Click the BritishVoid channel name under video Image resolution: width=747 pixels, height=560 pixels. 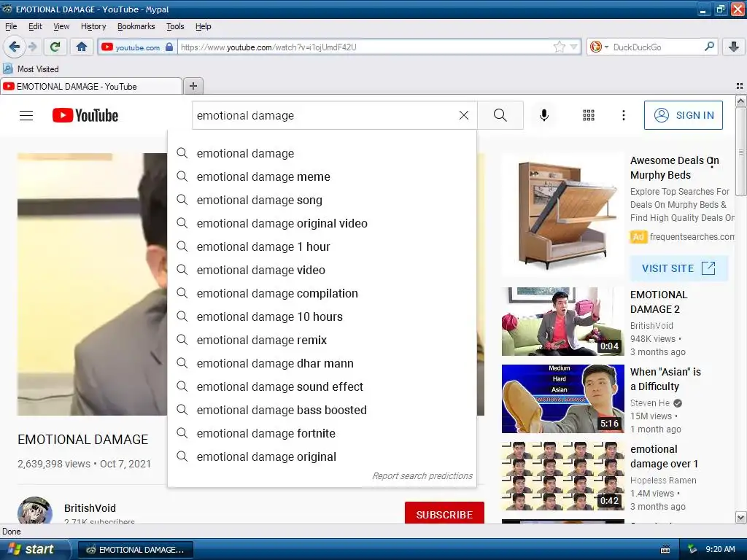pyautogui.click(x=90, y=508)
